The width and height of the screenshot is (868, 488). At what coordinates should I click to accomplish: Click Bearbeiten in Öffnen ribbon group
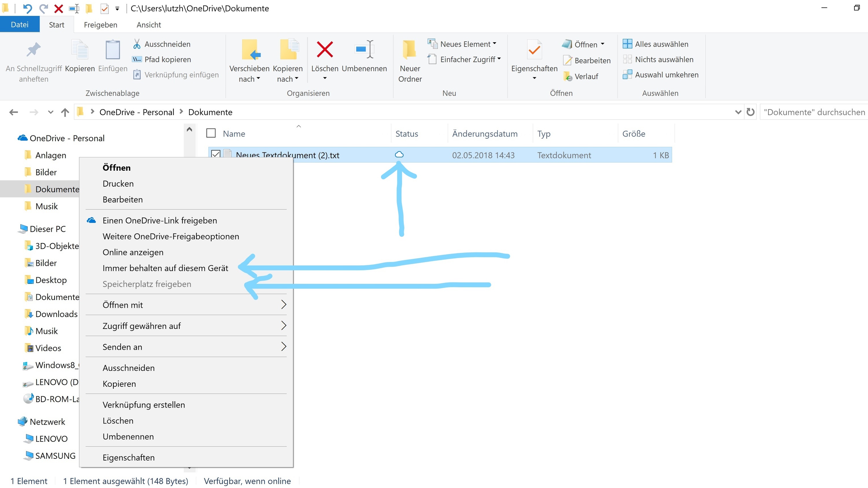point(587,61)
